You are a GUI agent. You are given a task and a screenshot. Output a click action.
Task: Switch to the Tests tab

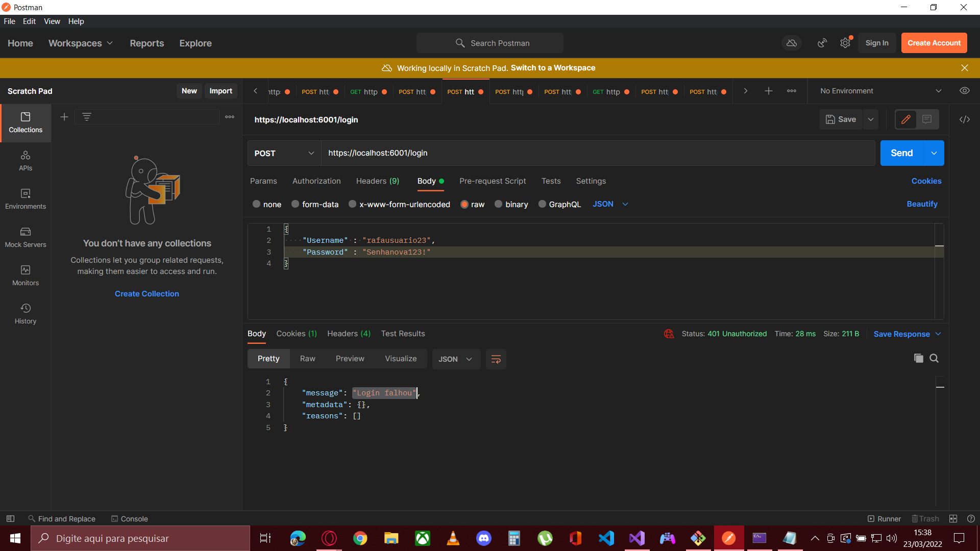pos(551,181)
